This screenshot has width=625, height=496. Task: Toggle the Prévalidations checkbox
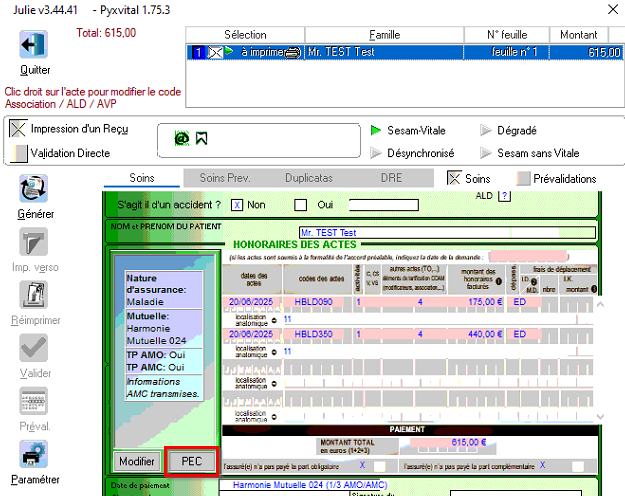coord(523,178)
